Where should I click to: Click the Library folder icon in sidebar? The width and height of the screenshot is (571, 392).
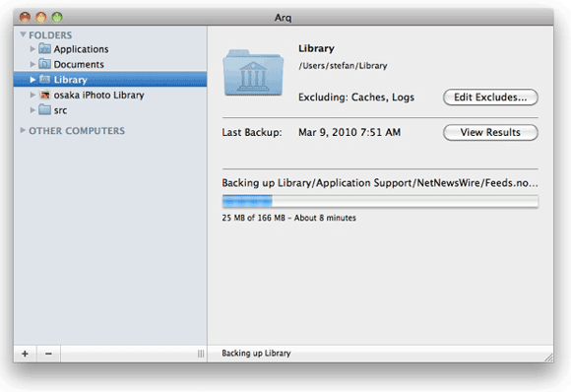[x=44, y=79]
